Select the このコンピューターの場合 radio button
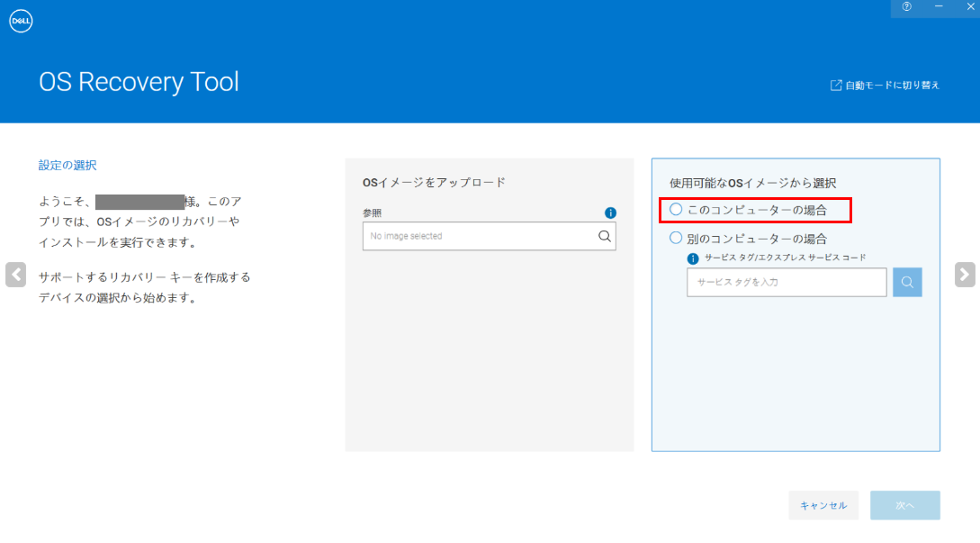Viewport: 980px width, 543px height. click(677, 210)
